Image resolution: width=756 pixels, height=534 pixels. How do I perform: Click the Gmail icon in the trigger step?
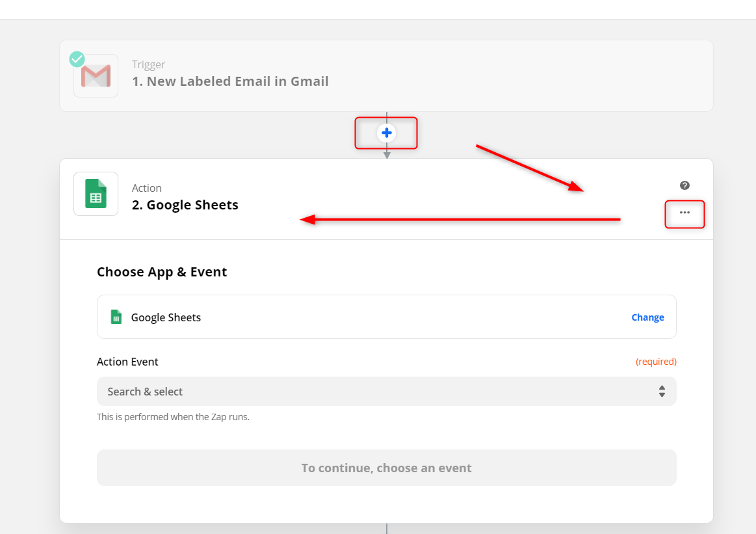coord(96,76)
